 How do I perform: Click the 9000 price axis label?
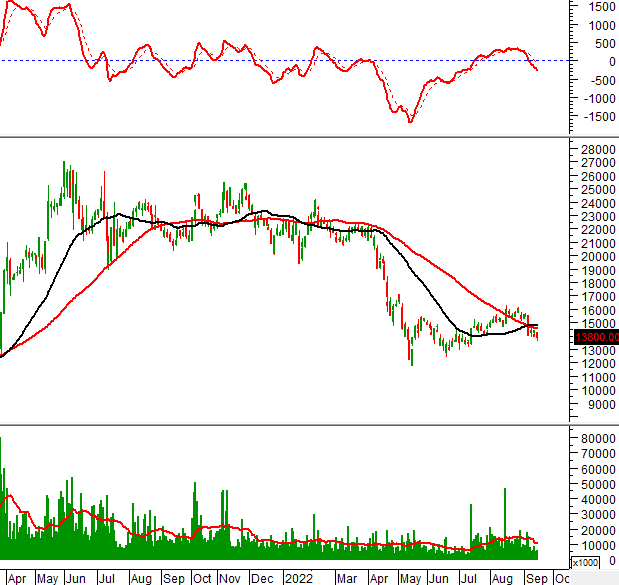[601, 405]
